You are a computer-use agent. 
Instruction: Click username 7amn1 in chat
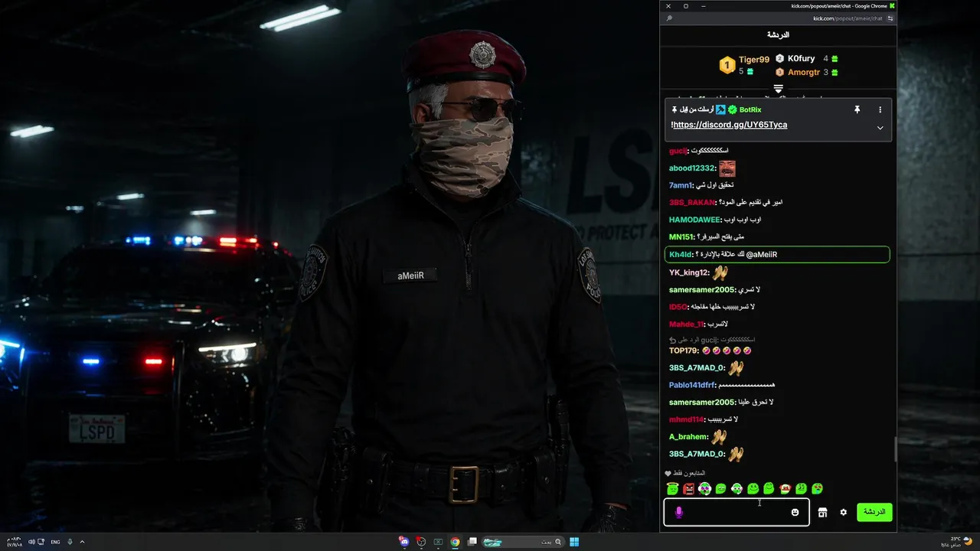tap(681, 185)
